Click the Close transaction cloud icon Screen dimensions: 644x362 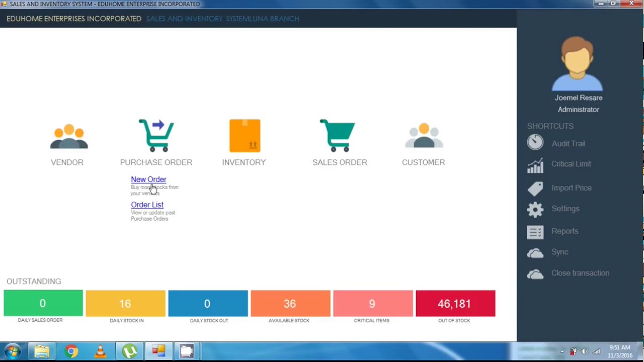(535, 274)
